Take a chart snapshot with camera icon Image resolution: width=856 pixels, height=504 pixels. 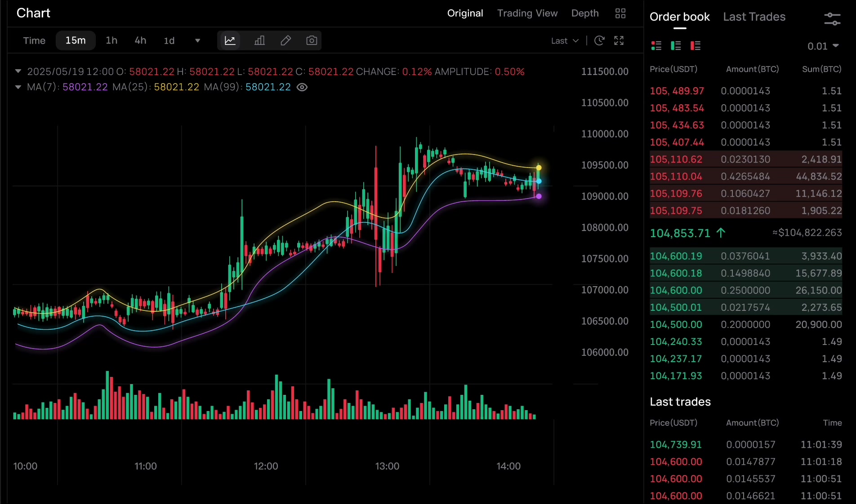coord(312,41)
